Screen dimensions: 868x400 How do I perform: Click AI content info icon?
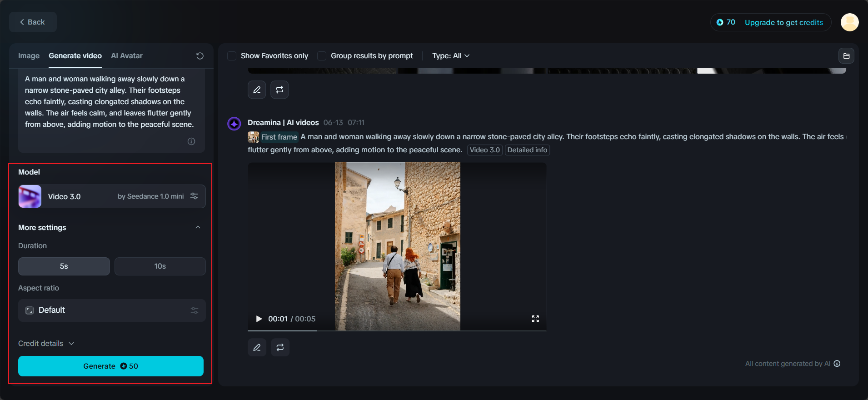(x=837, y=364)
